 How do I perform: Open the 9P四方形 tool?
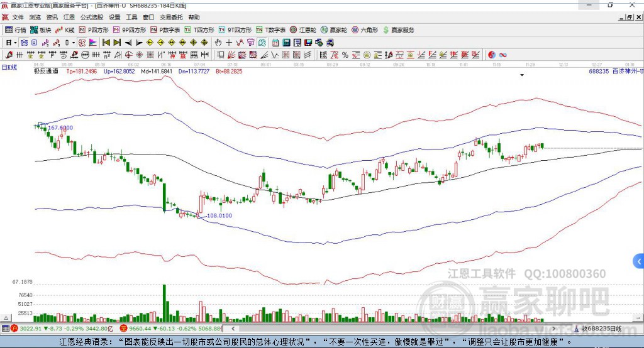(x=130, y=30)
